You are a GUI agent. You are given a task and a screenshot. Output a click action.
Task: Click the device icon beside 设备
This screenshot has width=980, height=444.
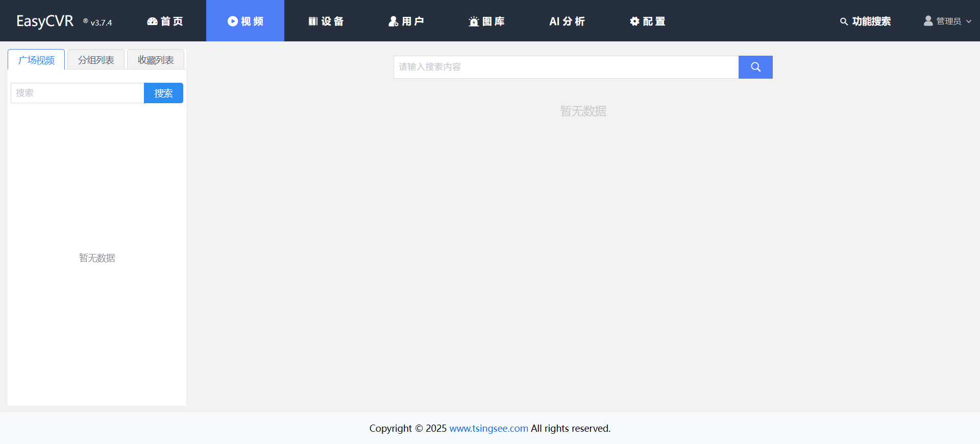coord(313,21)
